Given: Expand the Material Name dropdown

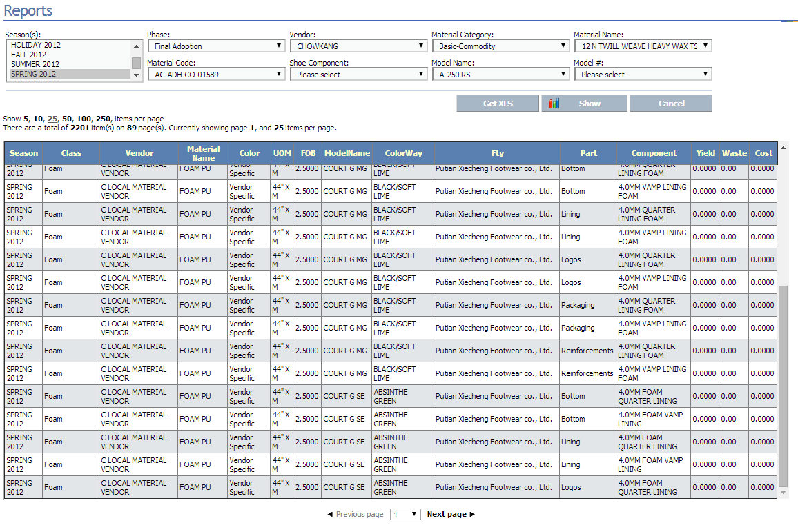Looking at the screenshot, I should [643, 46].
